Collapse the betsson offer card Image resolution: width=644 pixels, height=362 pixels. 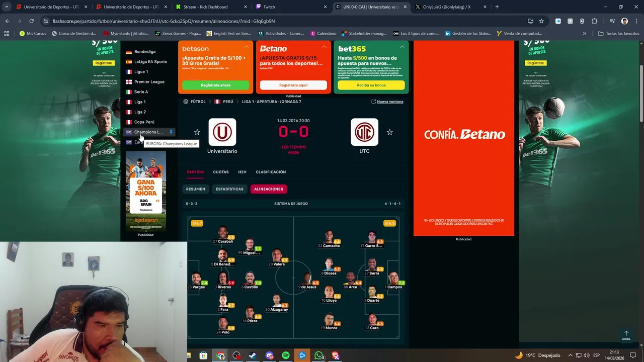tap(247, 47)
